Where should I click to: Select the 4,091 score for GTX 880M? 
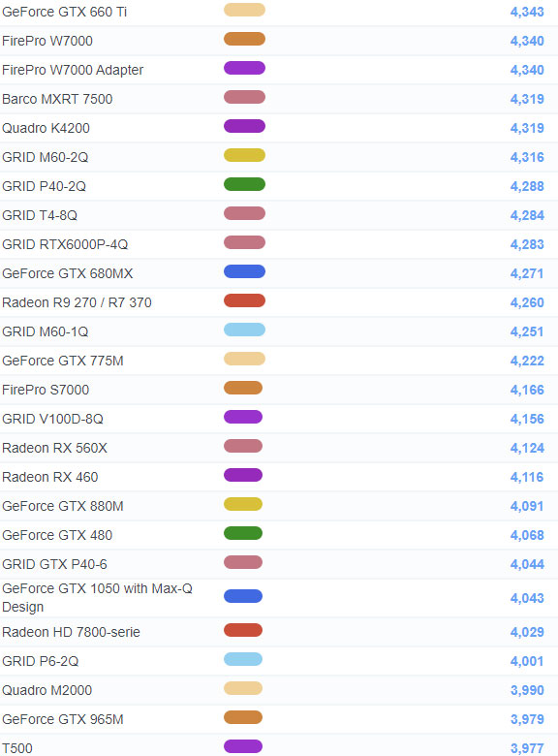coord(527,506)
